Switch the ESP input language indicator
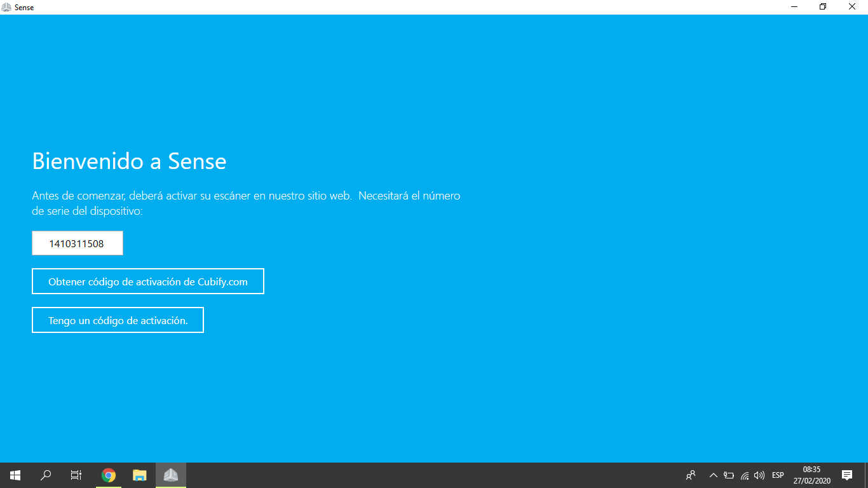The height and width of the screenshot is (488, 868). point(778,475)
